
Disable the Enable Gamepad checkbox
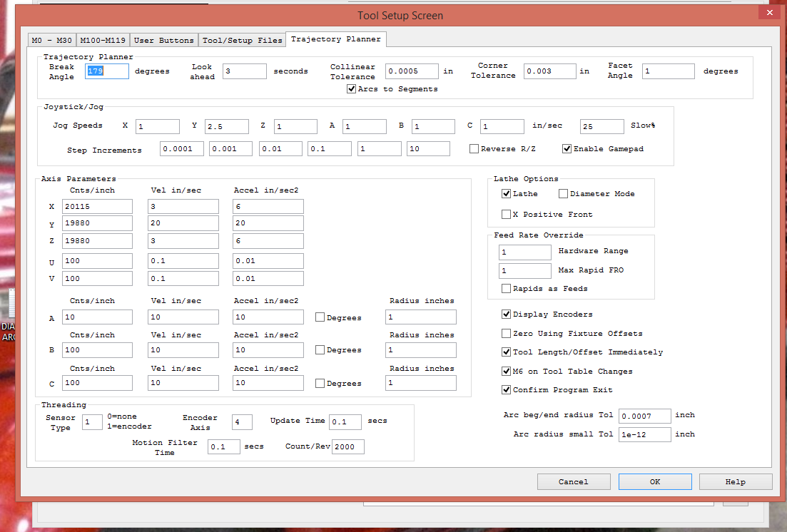pos(567,149)
